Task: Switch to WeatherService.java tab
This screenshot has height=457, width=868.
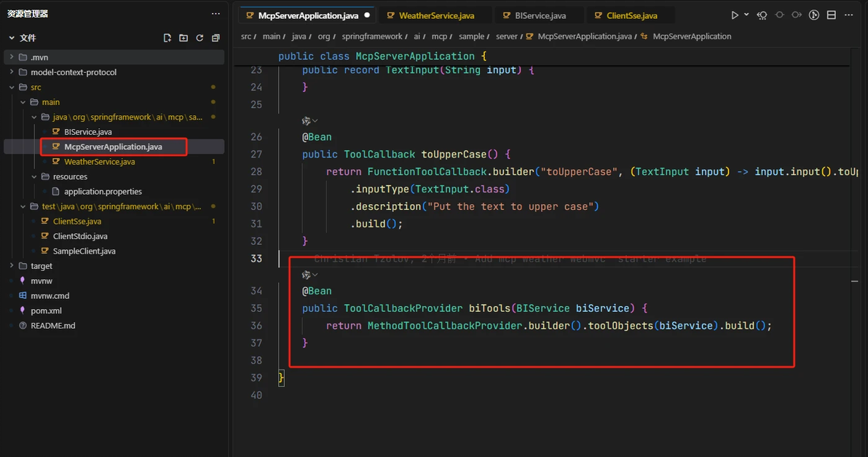Action: pyautogui.click(x=436, y=15)
